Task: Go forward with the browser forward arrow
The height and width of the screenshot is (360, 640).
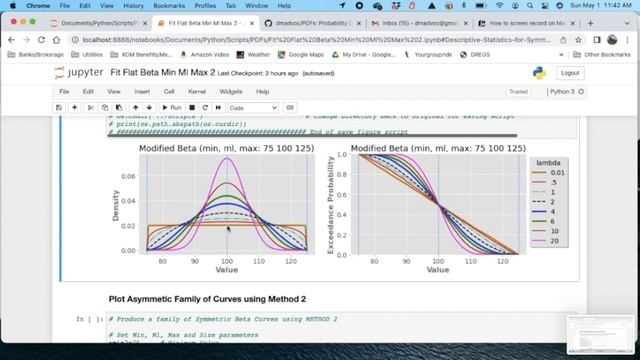Action: coord(26,40)
